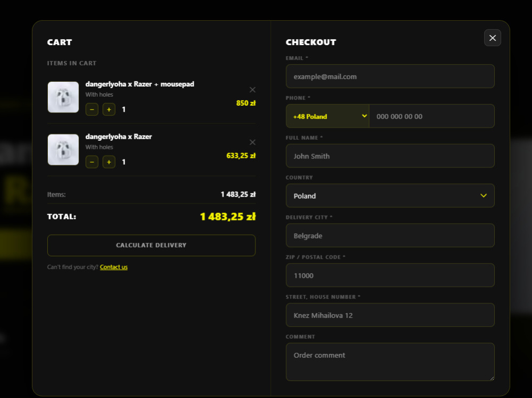
Task: Focus the Full Name field
Action: coord(390,156)
